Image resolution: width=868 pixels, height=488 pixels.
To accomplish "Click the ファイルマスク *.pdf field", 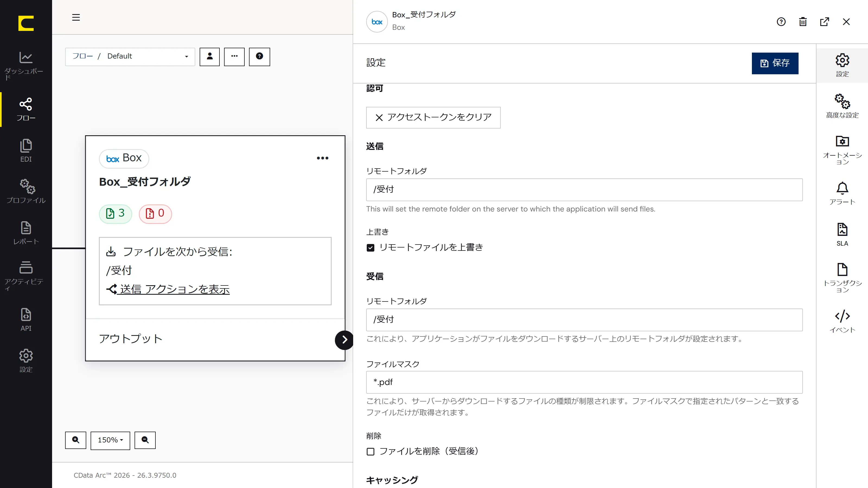I will click(x=584, y=382).
